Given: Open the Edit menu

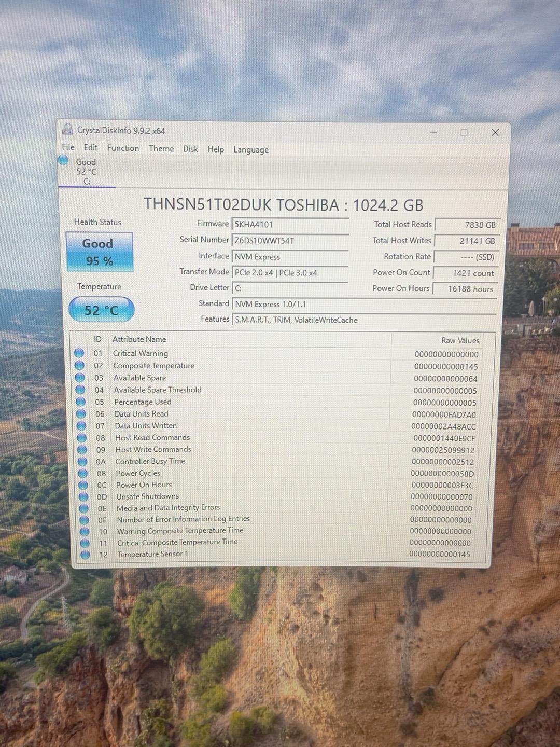Looking at the screenshot, I should (x=91, y=148).
